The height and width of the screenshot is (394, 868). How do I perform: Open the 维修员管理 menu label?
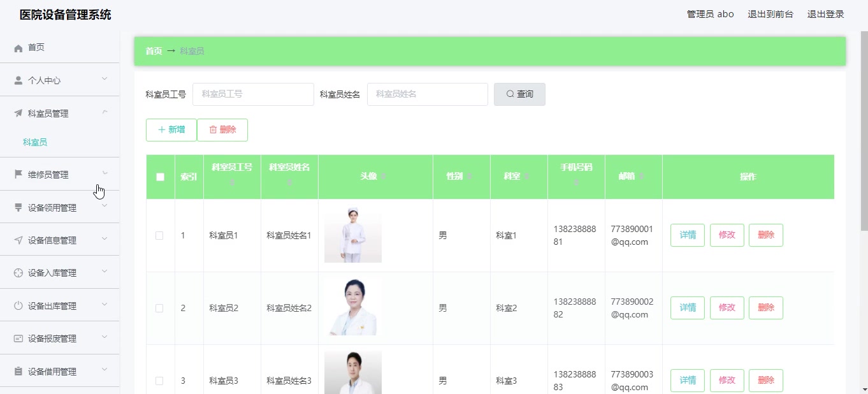(x=48, y=175)
